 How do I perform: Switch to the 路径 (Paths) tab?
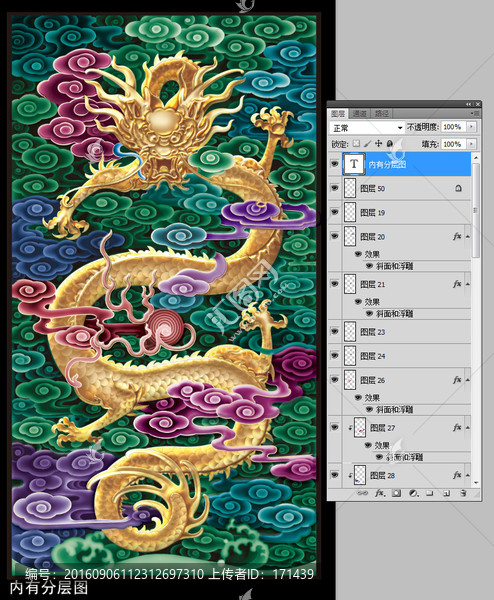(382, 113)
